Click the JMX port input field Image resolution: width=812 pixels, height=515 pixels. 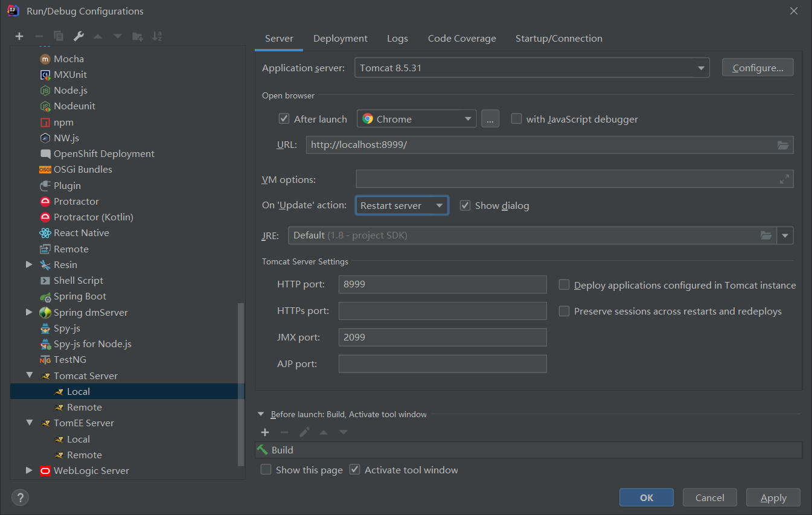click(443, 337)
